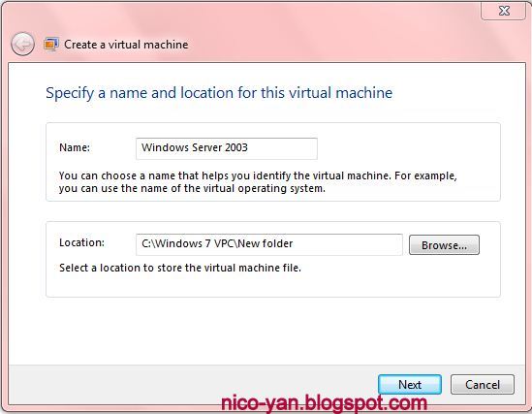Click 'Select a location to store' hint

(180, 268)
